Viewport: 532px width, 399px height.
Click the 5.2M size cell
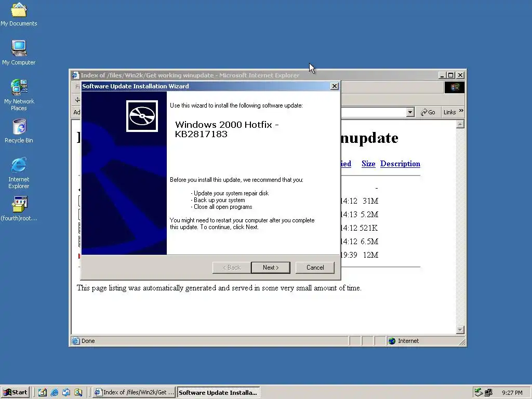click(369, 215)
